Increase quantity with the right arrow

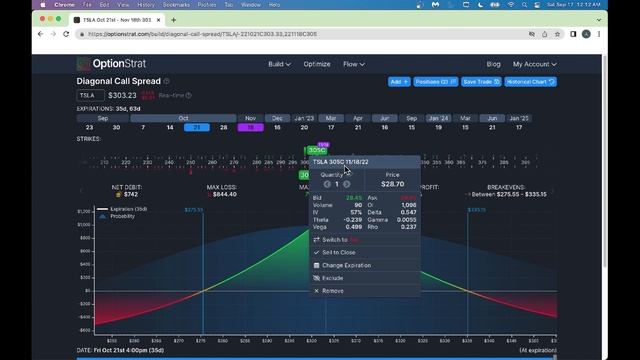coord(347,184)
